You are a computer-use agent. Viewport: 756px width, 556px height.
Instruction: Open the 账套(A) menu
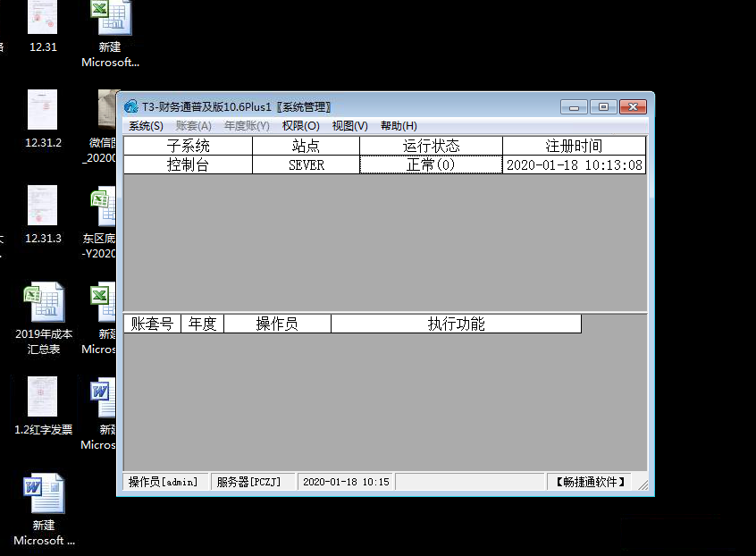coord(193,126)
